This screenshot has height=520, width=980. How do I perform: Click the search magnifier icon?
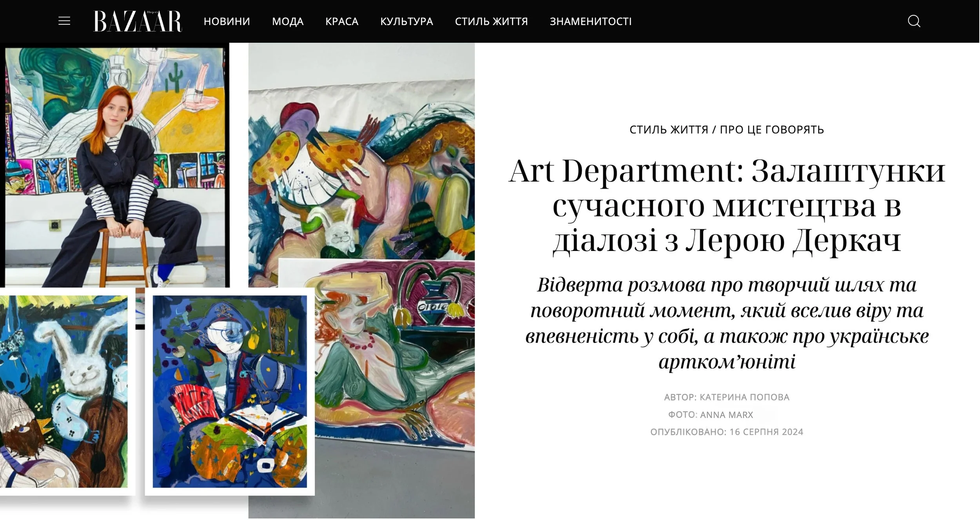point(914,21)
